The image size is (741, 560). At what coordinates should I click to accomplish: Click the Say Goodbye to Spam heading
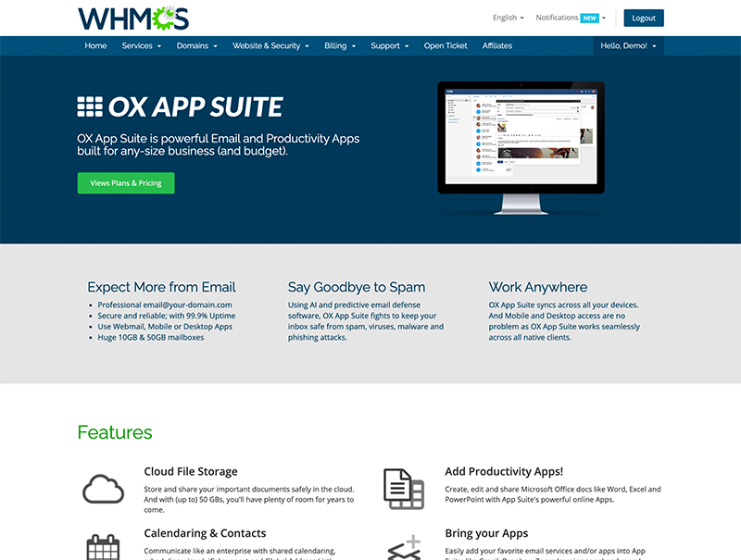point(357,287)
